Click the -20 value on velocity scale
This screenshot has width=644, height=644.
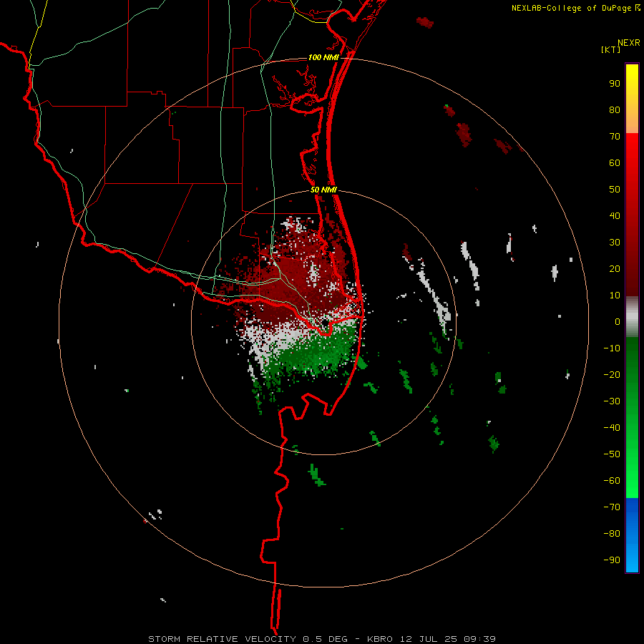click(x=612, y=374)
